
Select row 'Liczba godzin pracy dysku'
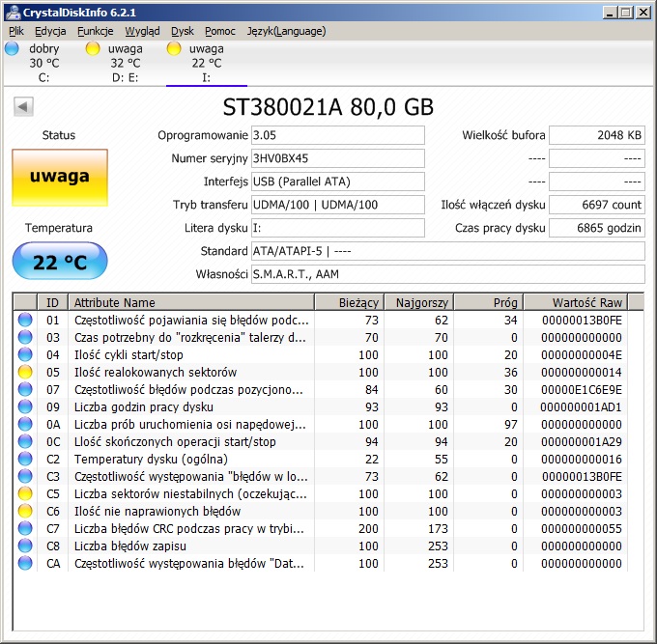tap(321, 407)
